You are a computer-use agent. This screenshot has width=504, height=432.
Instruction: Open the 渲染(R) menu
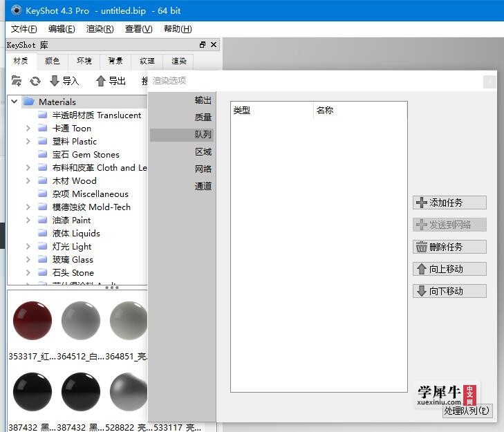point(100,29)
